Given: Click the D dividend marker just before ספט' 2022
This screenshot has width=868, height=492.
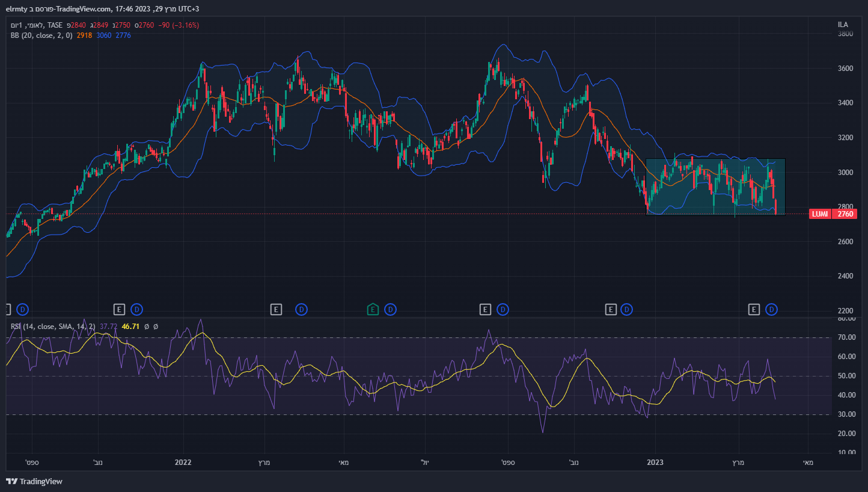Looking at the screenshot, I should coord(503,309).
